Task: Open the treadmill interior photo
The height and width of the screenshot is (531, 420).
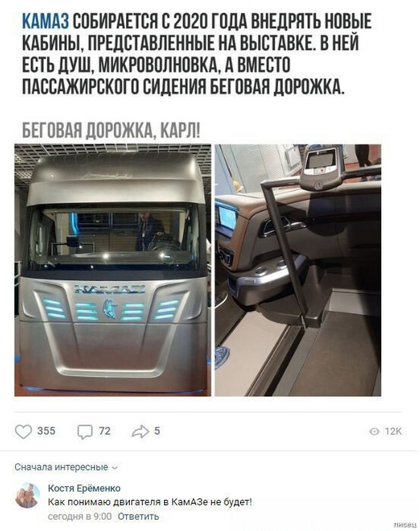Action: tap(298, 270)
